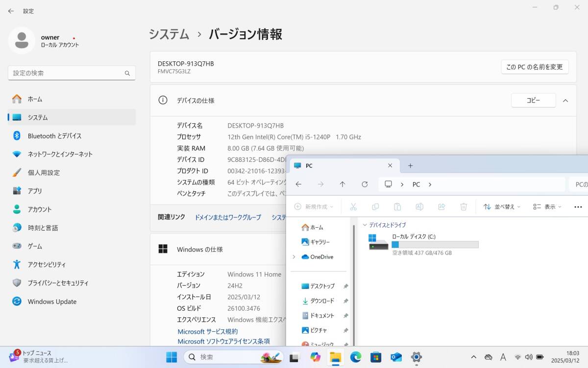The width and height of the screenshot is (588, 368).
Task: Open the 並べ替え sort dropdown
Action: click(502, 207)
